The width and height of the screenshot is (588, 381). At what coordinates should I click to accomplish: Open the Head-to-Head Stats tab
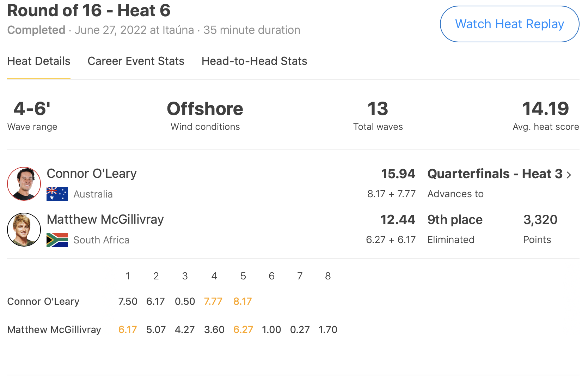click(x=254, y=61)
